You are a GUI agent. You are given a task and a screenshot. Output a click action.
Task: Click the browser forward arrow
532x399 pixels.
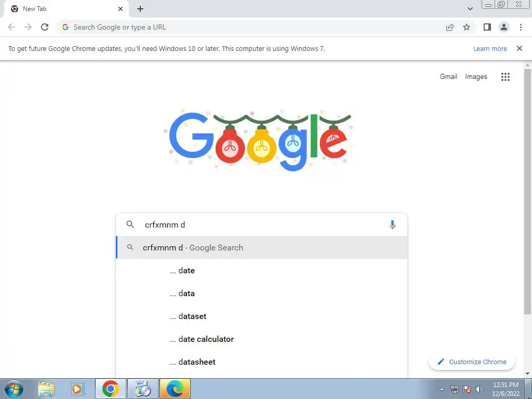pyautogui.click(x=28, y=27)
